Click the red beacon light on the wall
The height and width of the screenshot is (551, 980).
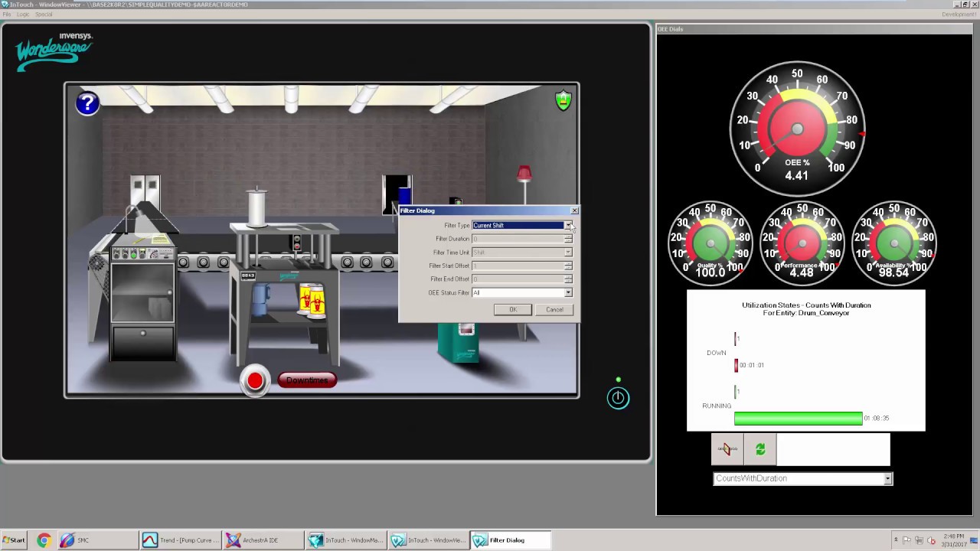524,174
